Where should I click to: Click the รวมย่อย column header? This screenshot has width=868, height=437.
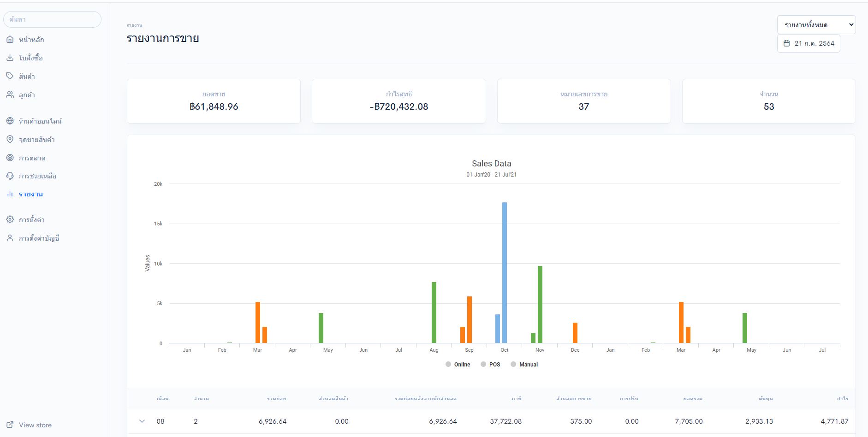[277, 398]
